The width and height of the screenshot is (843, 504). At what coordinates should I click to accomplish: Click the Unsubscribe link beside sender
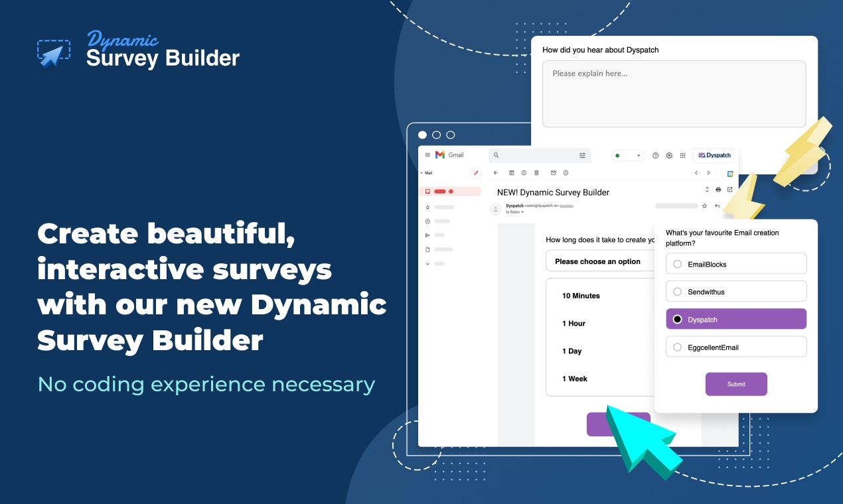click(x=566, y=206)
